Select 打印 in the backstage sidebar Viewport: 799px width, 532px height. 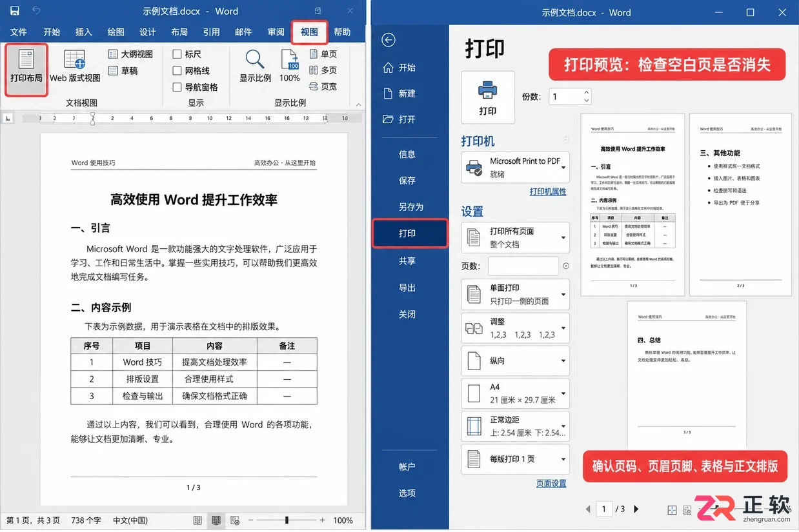(410, 233)
